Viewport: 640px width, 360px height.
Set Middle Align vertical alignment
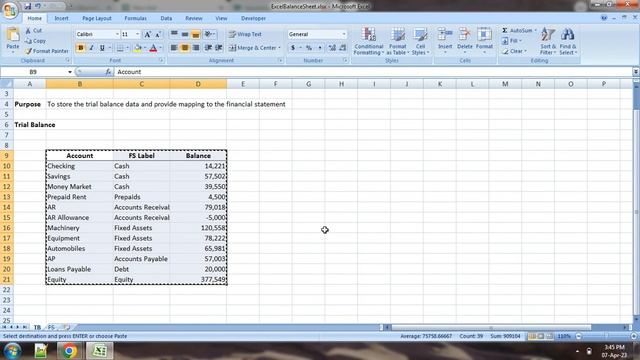tap(185, 34)
